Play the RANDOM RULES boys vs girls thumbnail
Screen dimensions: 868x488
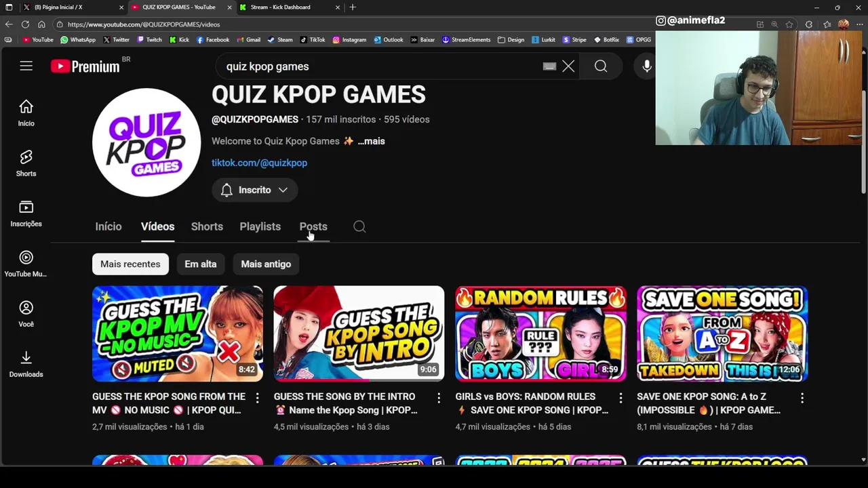541,333
